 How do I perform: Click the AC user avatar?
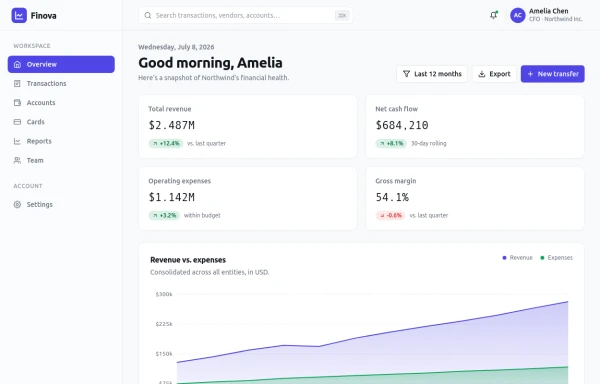point(517,15)
